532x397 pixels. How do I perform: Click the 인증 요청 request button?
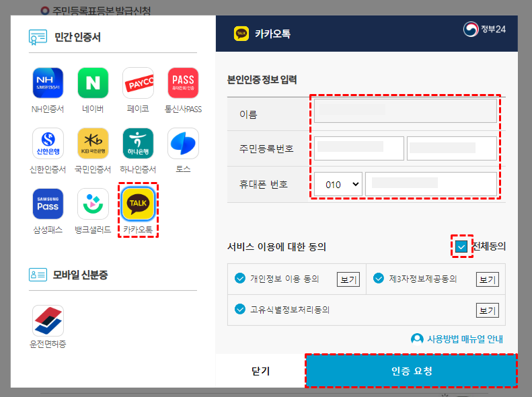[x=412, y=371]
